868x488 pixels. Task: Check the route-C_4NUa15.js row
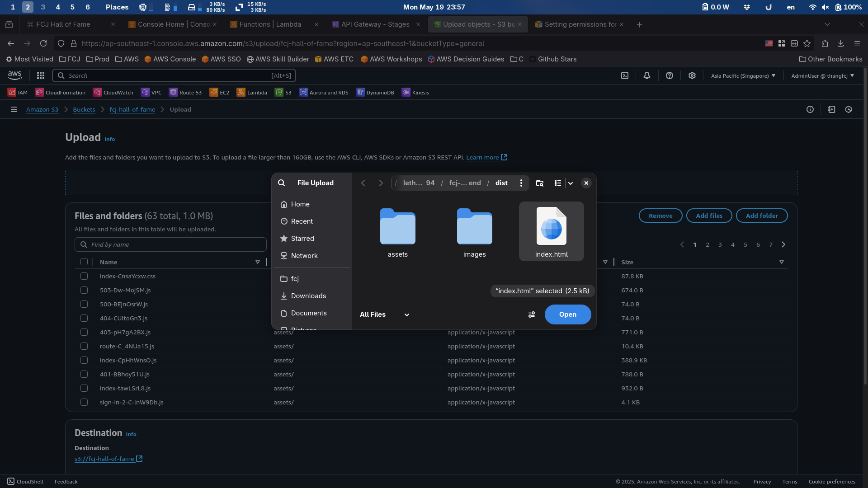click(x=84, y=346)
